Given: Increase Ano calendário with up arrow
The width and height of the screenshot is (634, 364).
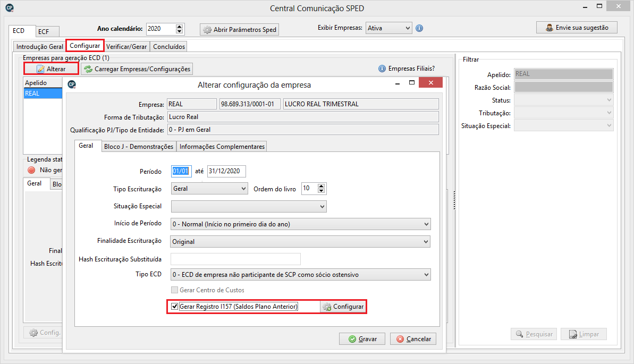Looking at the screenshot, I should (180, 26).
